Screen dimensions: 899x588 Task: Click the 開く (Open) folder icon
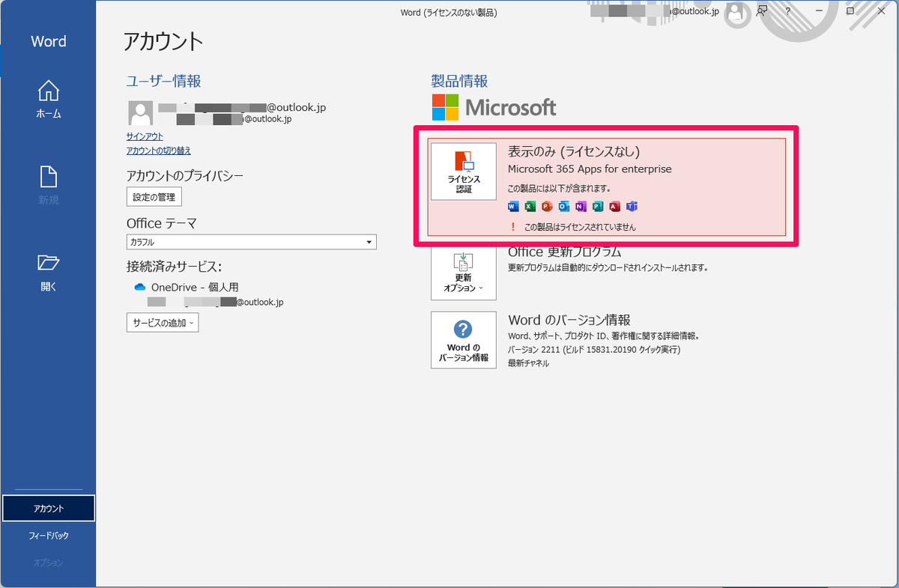point(48,263)
